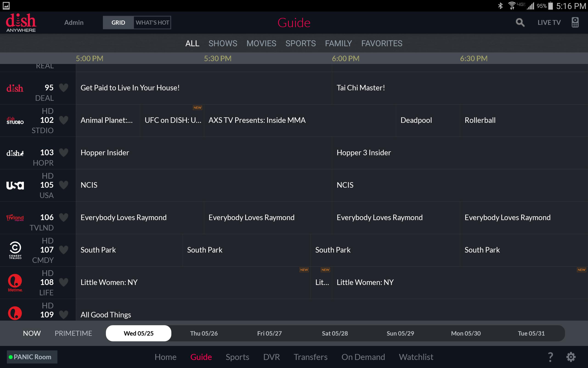588x368 pixels.
Task: Open the screenshot notification icon
Action: coord(6,6)
